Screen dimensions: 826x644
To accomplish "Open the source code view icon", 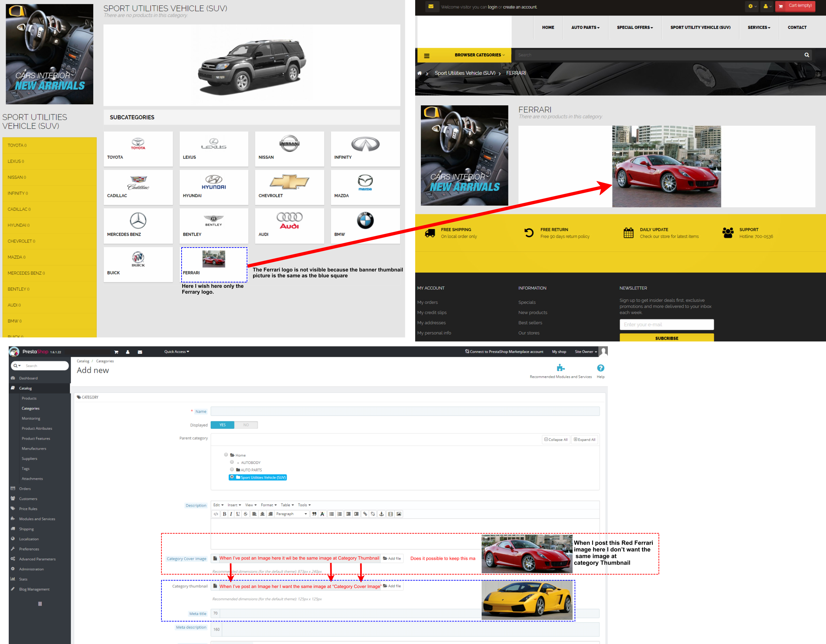I will [x=215, y=514].
